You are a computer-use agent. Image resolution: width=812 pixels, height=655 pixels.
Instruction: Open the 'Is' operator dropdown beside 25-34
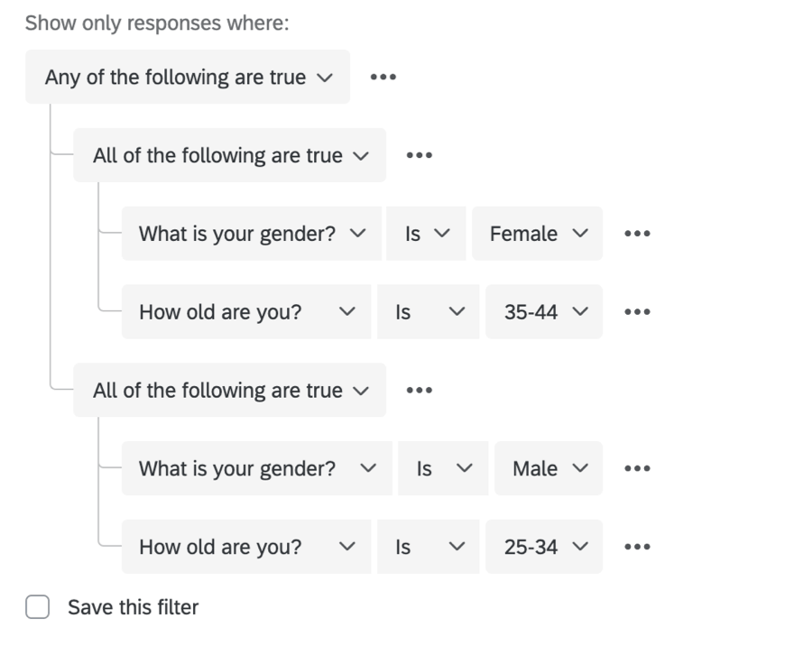429,548
